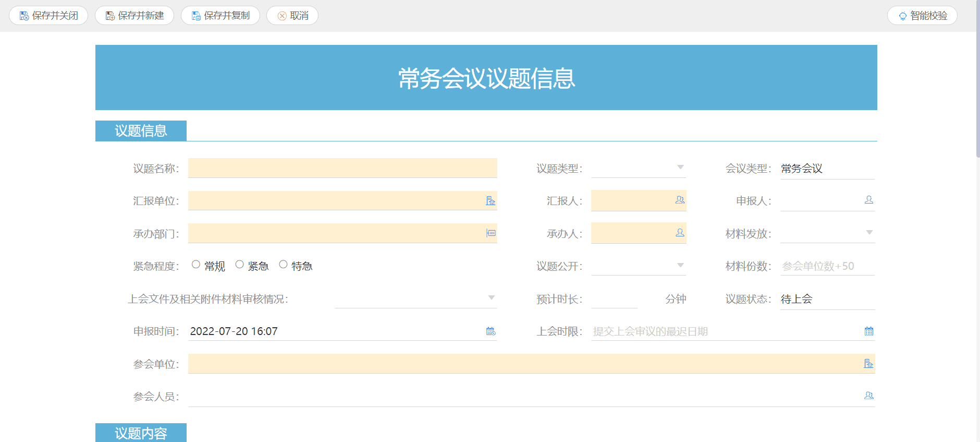Run 智能校验 validation

click(x=922, y=16)
